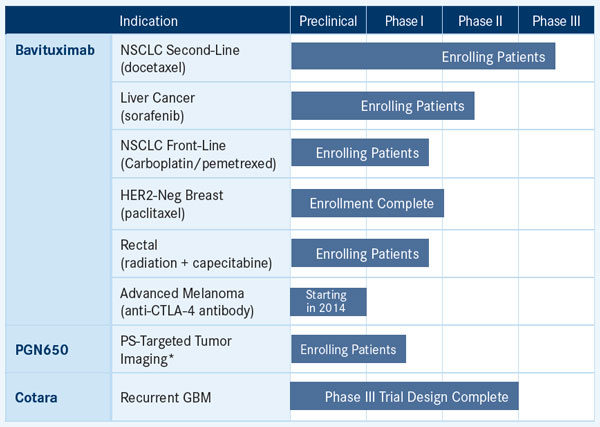Screen dimensions: 600x427
Task: Click the Phase II column header
Action: (480, 21)
